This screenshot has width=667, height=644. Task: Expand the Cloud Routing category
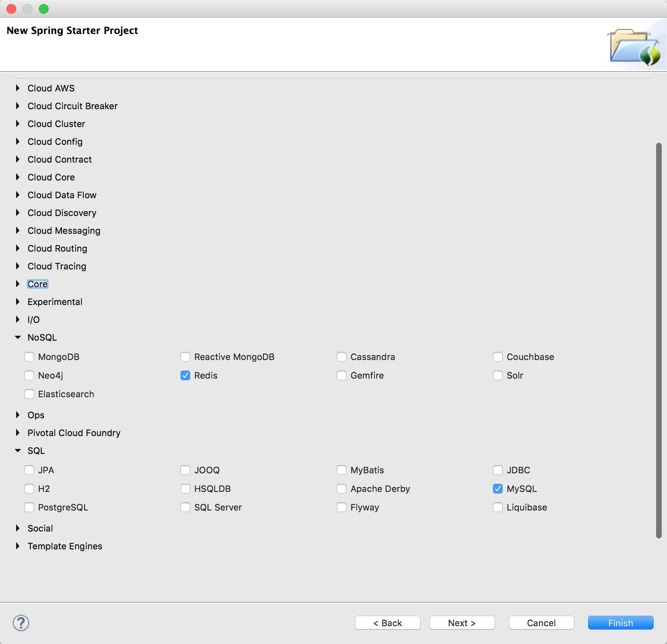click(18, 248)
